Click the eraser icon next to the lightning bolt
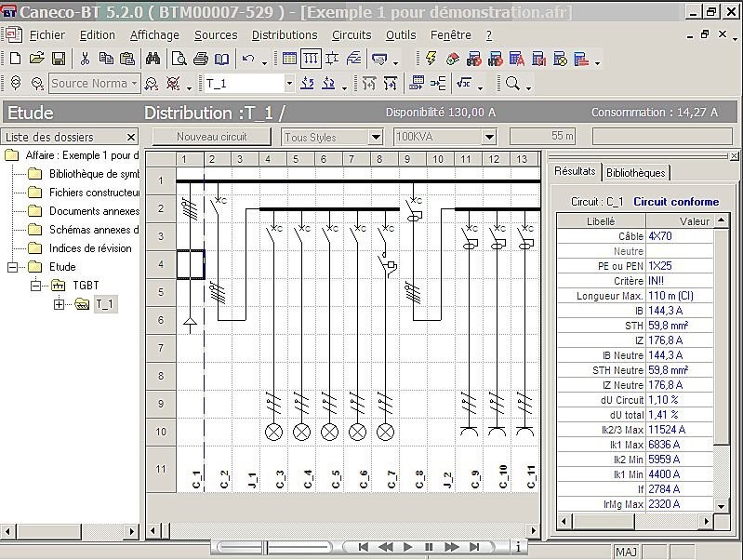Image resolution: width=743 pixels, height=560 pixels. [453, 59]
